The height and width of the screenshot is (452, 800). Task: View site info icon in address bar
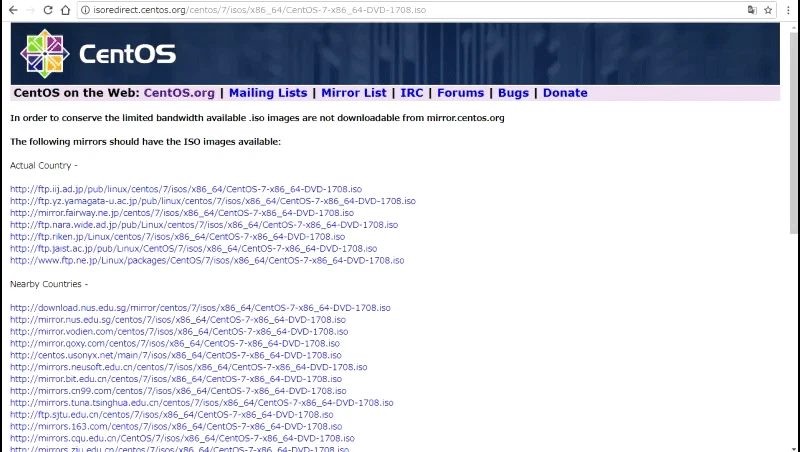[86, 10]
